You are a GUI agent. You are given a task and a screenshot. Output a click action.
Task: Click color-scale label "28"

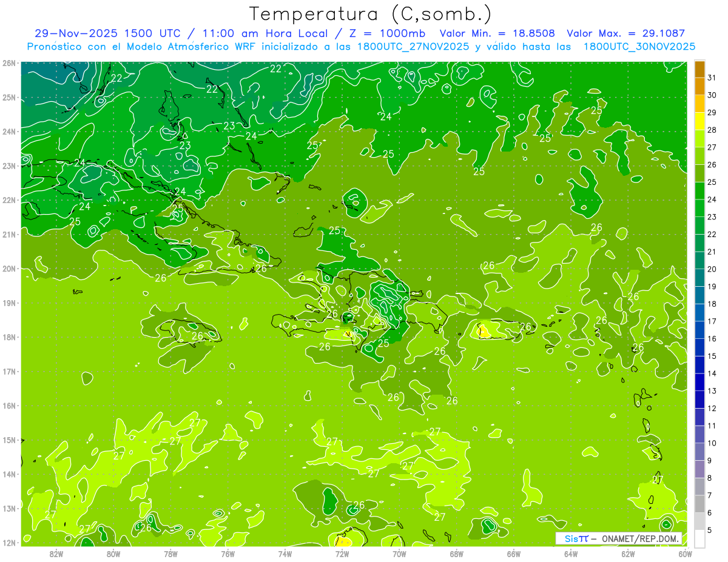pos(712,130)
